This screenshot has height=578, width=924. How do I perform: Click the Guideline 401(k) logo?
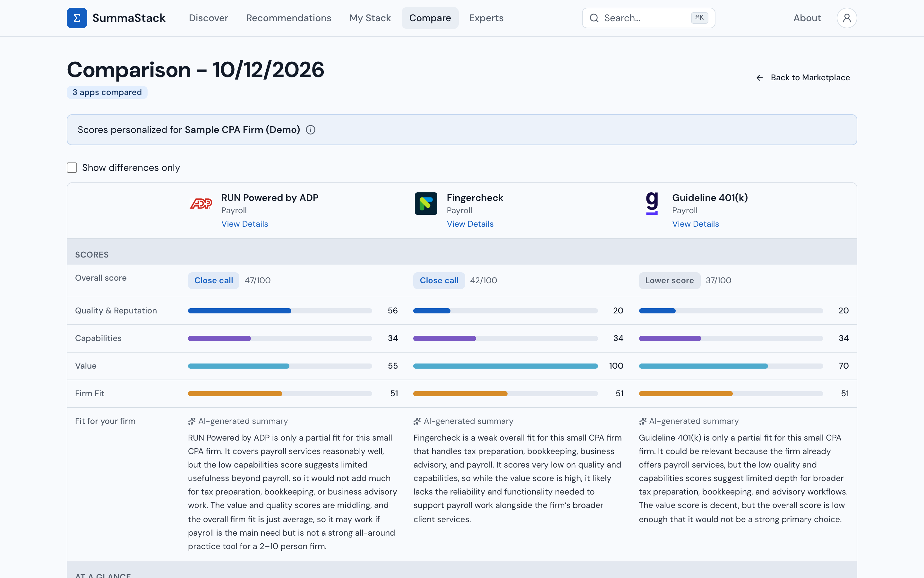pos(651,203)
